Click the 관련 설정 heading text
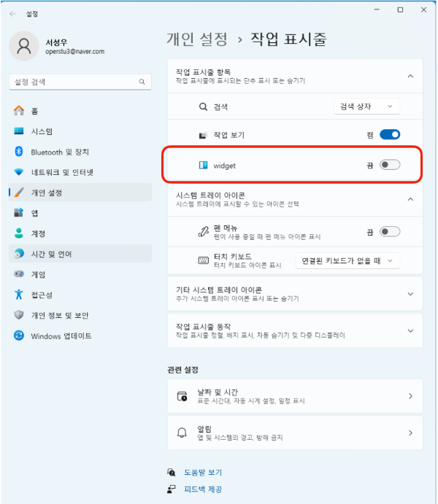Image resolution: width=438 pixels, height=504 pixels. point(182,370)
